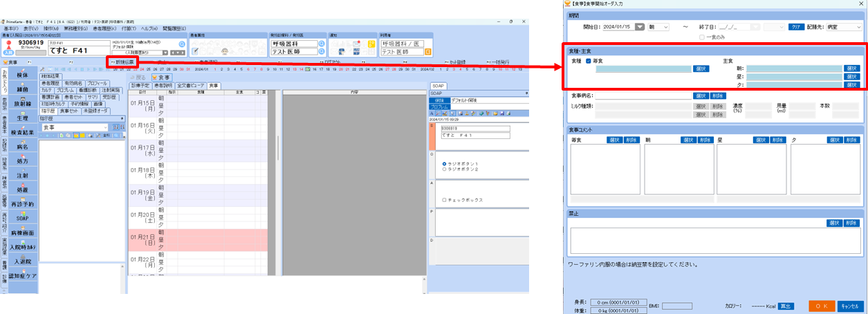Open the 処方 prescription order
The image size is (868, 314).
coord(22,160)
